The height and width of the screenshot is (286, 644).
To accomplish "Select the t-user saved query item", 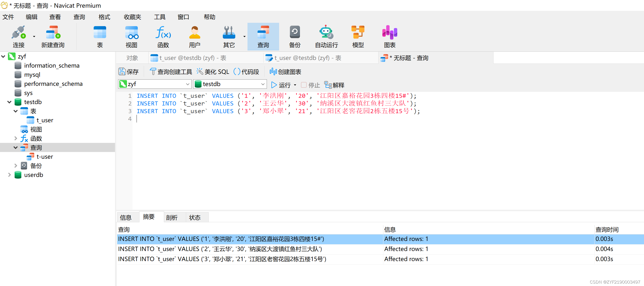I will pyautogui.click(x=45, y=157).
